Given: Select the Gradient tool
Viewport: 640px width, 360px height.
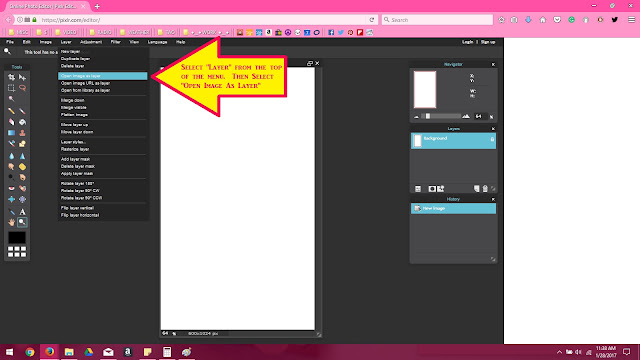Looking at the screenshot, I should point(11,133).
